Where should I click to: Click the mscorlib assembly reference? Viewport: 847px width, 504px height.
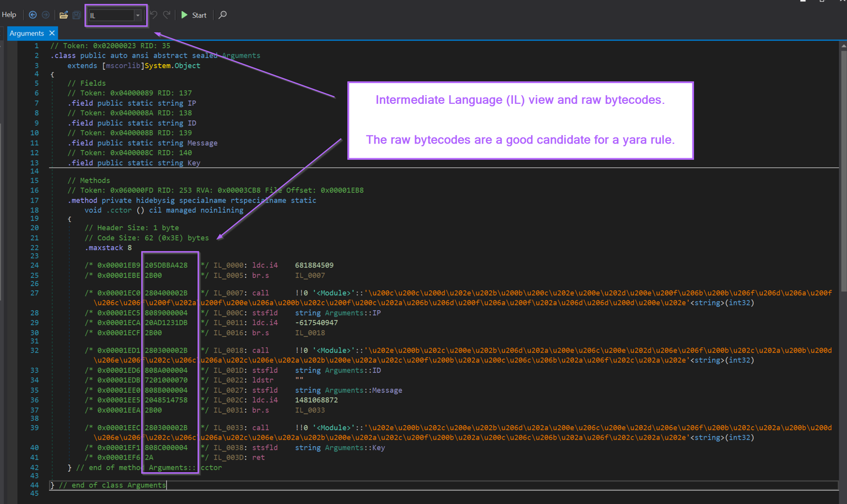tap(123, 65)
